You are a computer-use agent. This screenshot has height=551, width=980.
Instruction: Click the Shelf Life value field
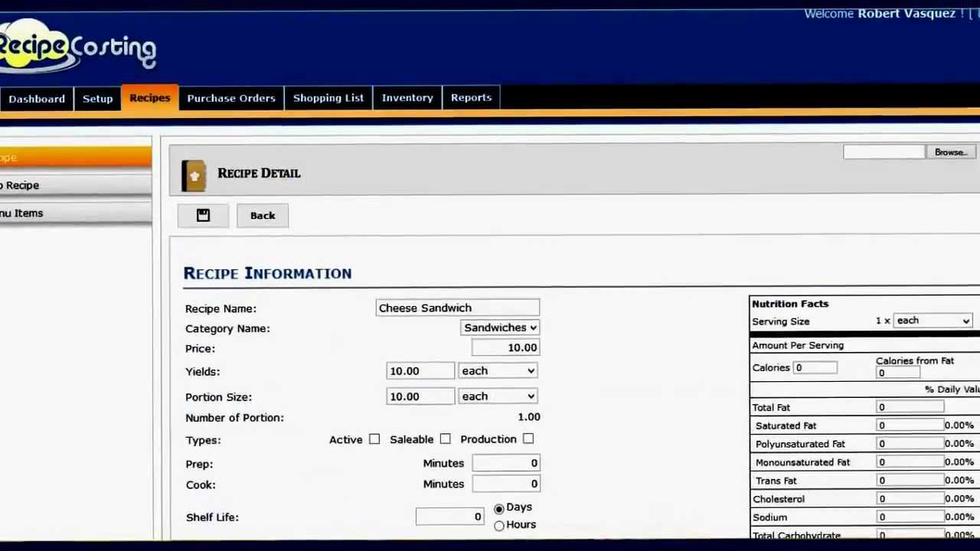pyautogui.click(x=450, y=517)
